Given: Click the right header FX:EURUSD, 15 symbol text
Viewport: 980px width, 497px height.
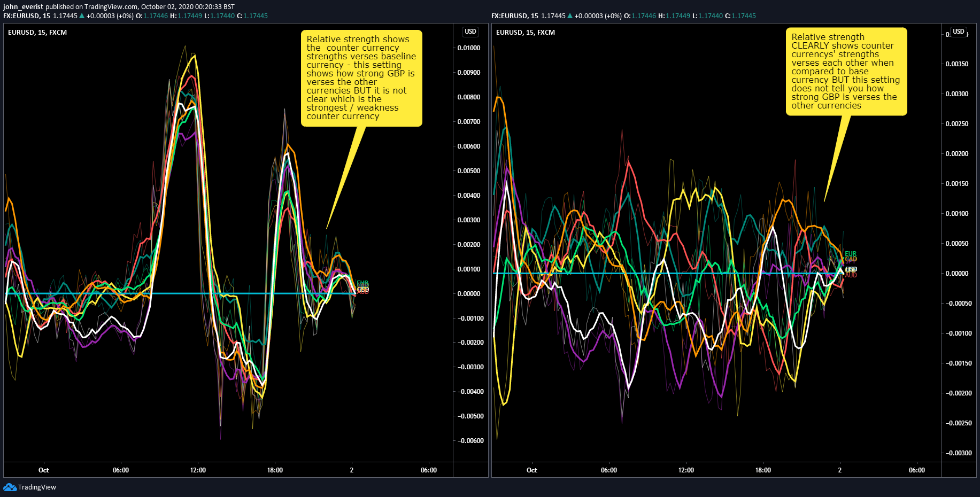Looking at the screenshot, I should [x=515, y=16].
